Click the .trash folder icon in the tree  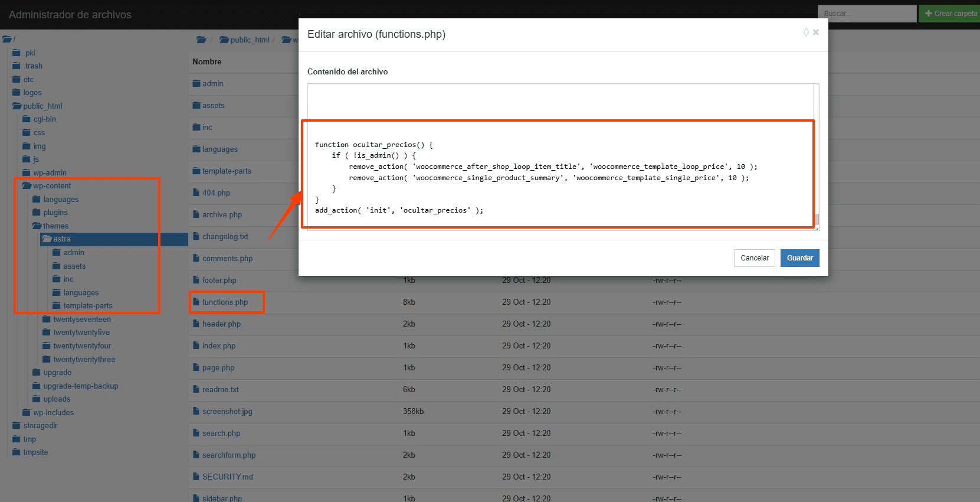coord(17,66)
